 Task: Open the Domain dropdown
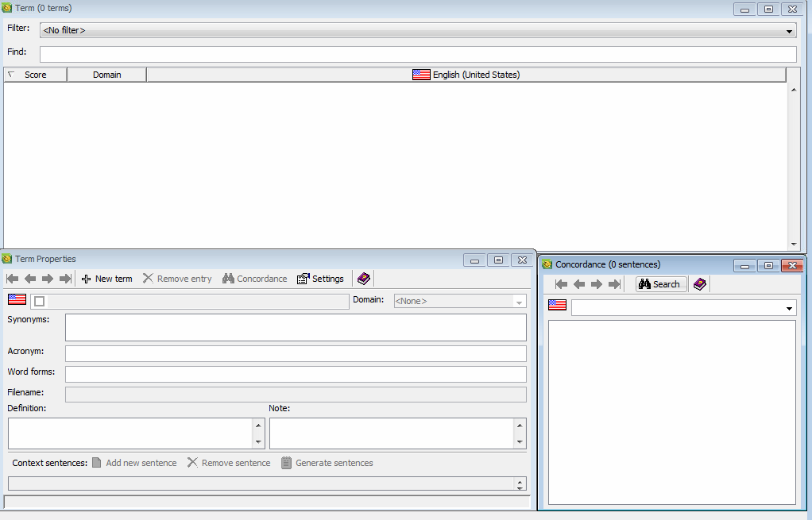pos(519,302)
